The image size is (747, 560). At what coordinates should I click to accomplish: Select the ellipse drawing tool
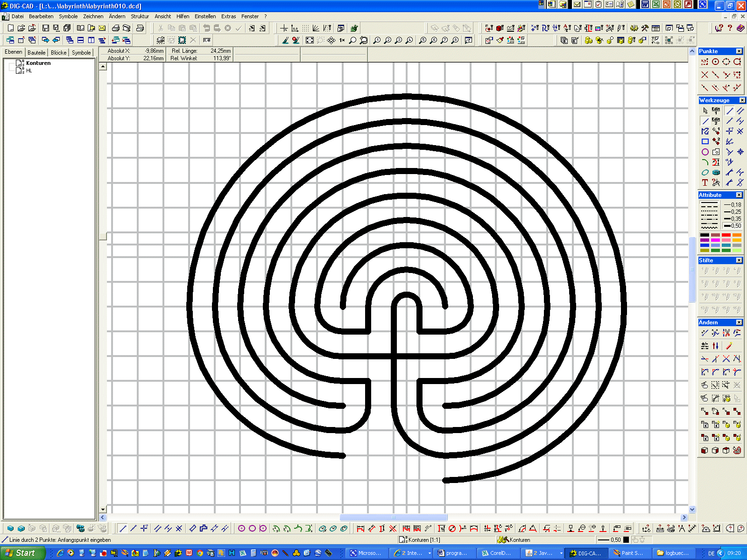tap(705, 172)
